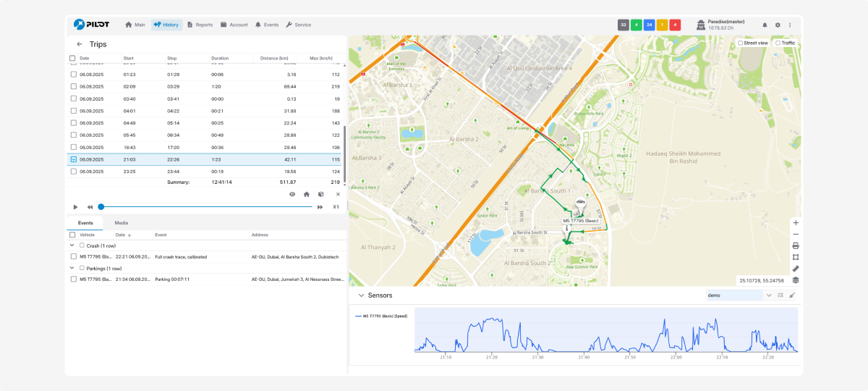The image size is (868, 391).
Task: Collapse the Crash events group
Action: [x=72, y=245]
